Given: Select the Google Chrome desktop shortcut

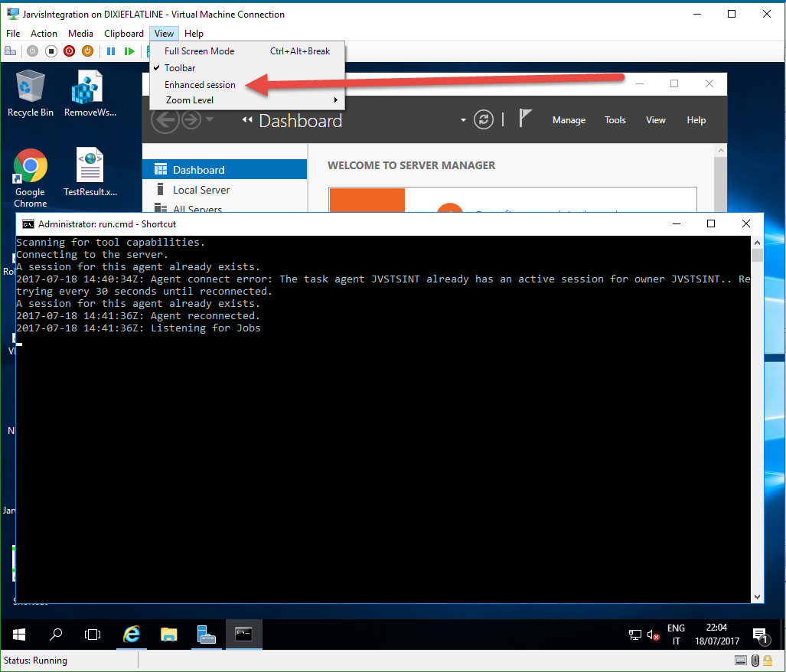Looking at the screenshot, I should tap(30, 178).
